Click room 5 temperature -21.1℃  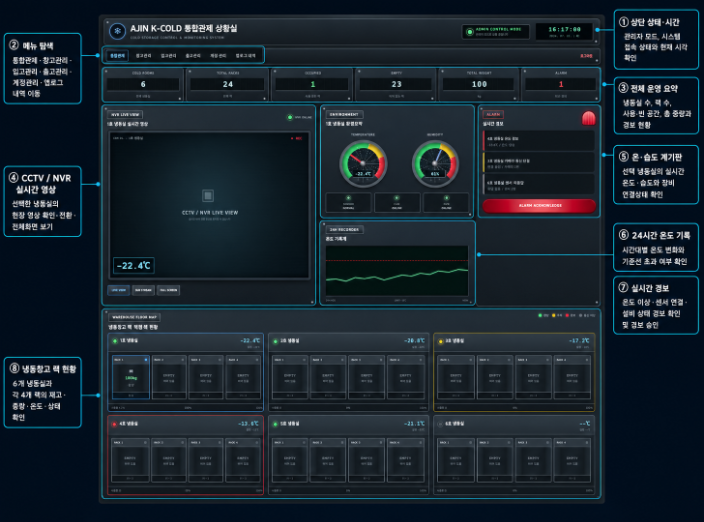[x=414, y=423]
